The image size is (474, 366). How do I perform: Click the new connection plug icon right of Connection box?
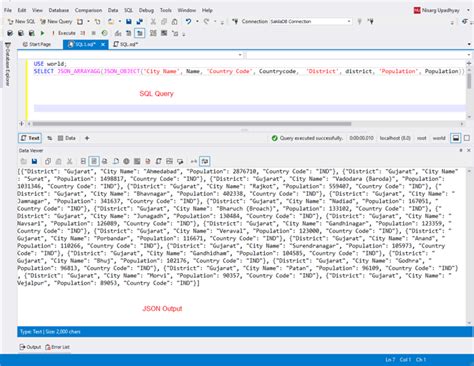pyautogui.click(x=370, y=22)
